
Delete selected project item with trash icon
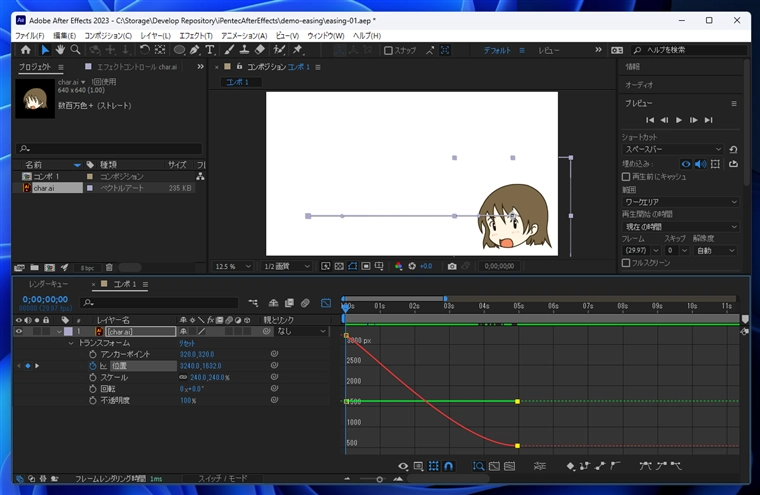click(x=109, y=267)
